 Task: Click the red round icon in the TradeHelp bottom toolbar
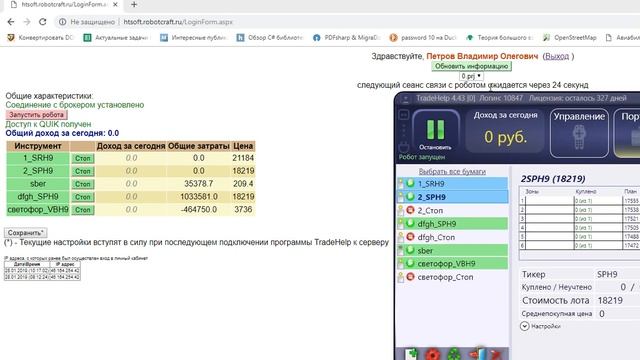point(433,354)
